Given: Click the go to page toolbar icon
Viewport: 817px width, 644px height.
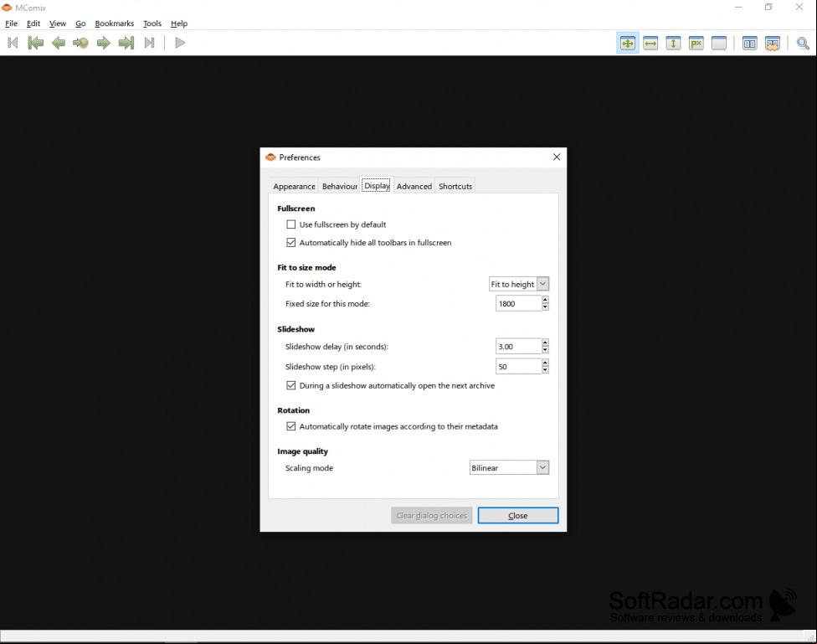Looking at the screenshot, I should coord(80,43).
